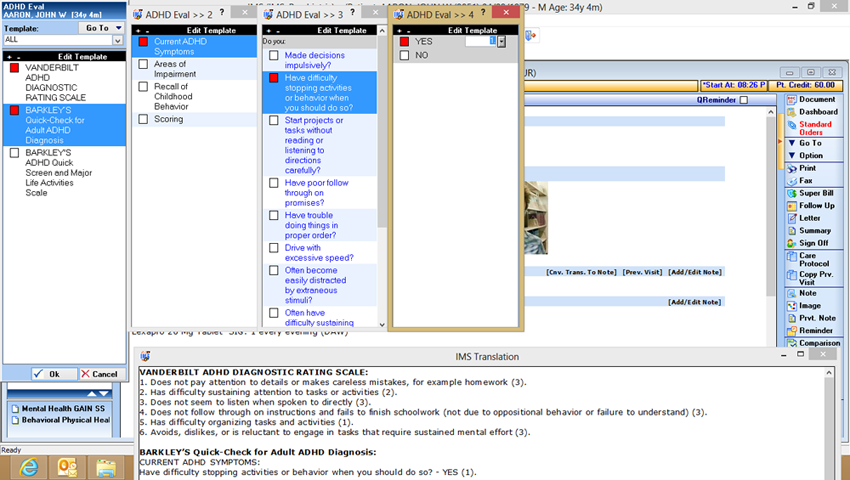
Task: Click the ADHD Eval 3 vertical scrollbar thumb
Action: (x=382, y=132)
